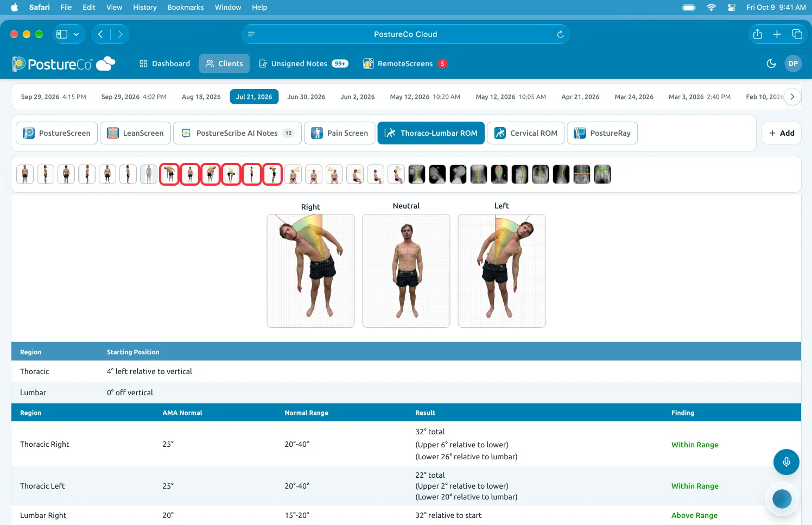This screenshot has height=525, width=812.
Task: Click the Apple menu icon
Action: pyautogui.click(x=14, y=8)
